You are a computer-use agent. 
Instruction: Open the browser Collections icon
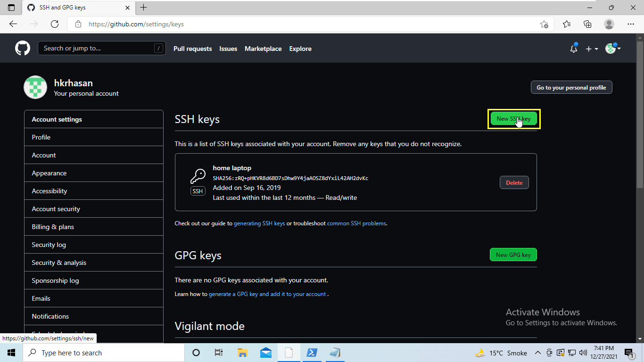pyautogui.click(x=587, y=24)
